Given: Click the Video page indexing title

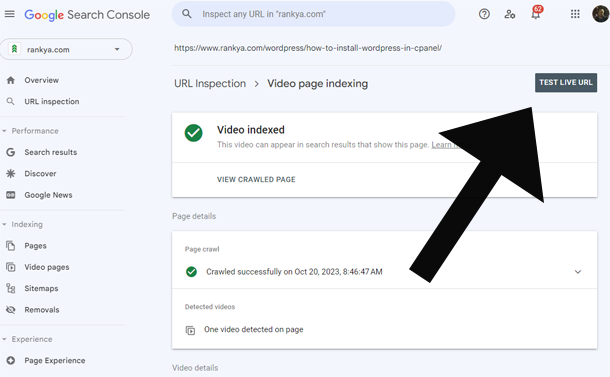Looking at the screenshot, I should (x=317, y=84).
